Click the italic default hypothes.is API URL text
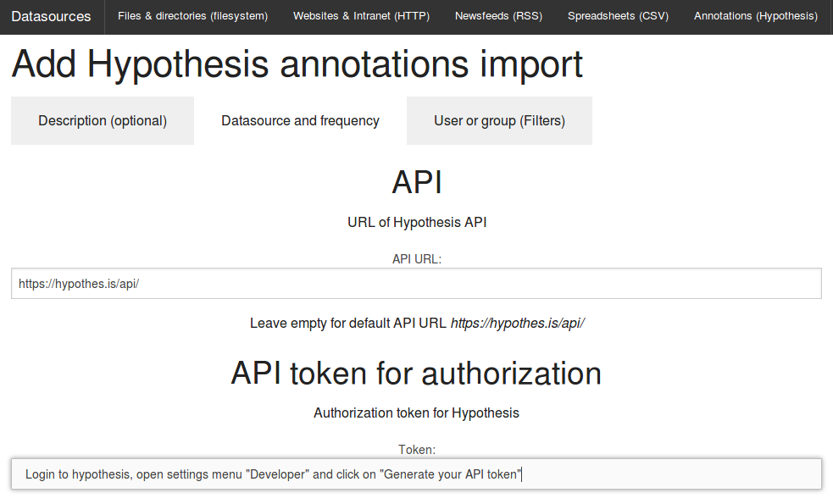Image resolution: width=833 pixels, height=504 pixels. (518, 324)
